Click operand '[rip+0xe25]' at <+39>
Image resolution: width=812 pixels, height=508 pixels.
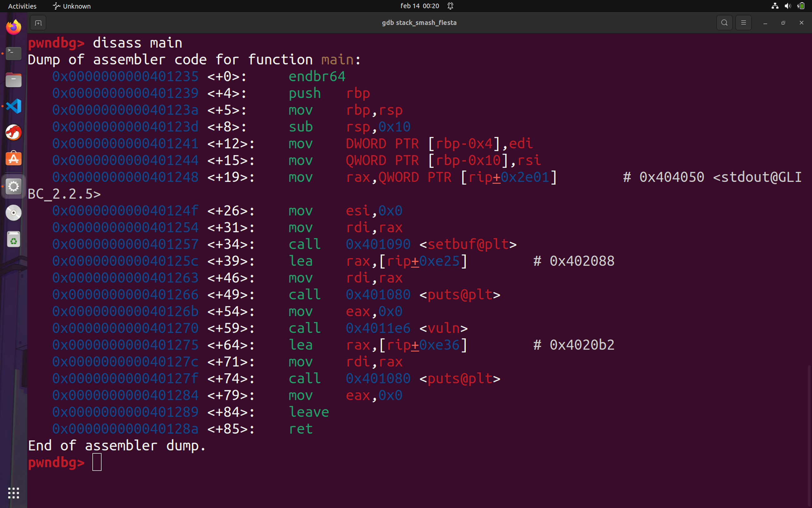pos(423,261)
